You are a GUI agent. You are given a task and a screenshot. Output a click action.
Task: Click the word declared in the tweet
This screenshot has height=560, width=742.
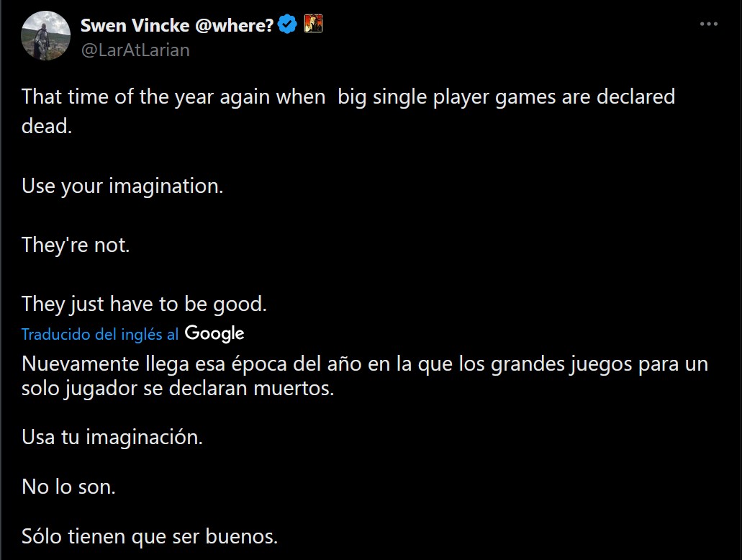point(635,96)
